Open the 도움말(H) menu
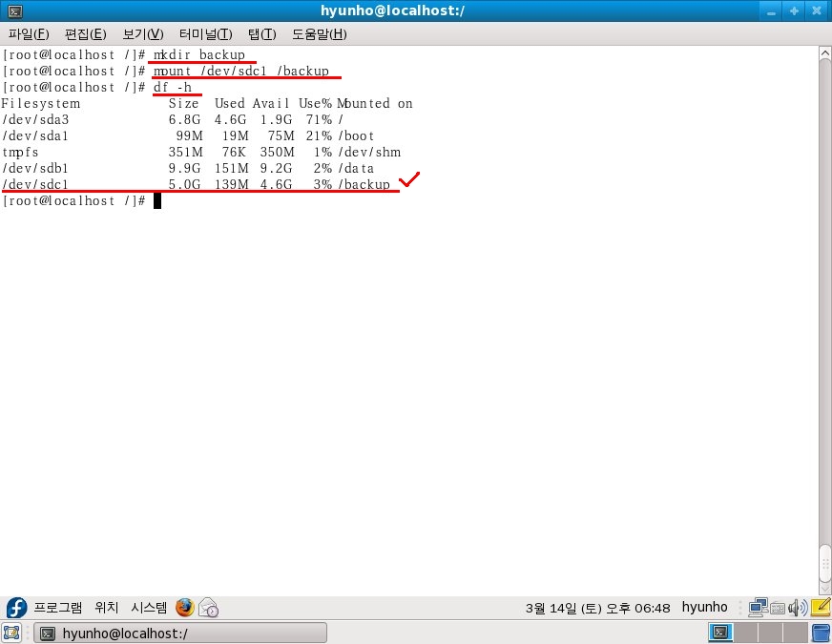832x644 pixels. (320, 34)
